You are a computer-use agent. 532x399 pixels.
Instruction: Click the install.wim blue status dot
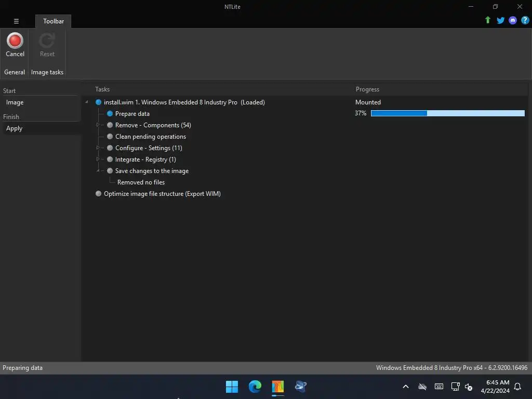click(98, 102)
